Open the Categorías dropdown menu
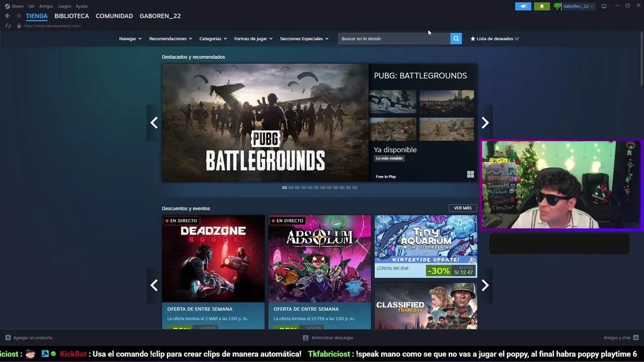Viewport: 644px width, 362px height. pos(213,39)
